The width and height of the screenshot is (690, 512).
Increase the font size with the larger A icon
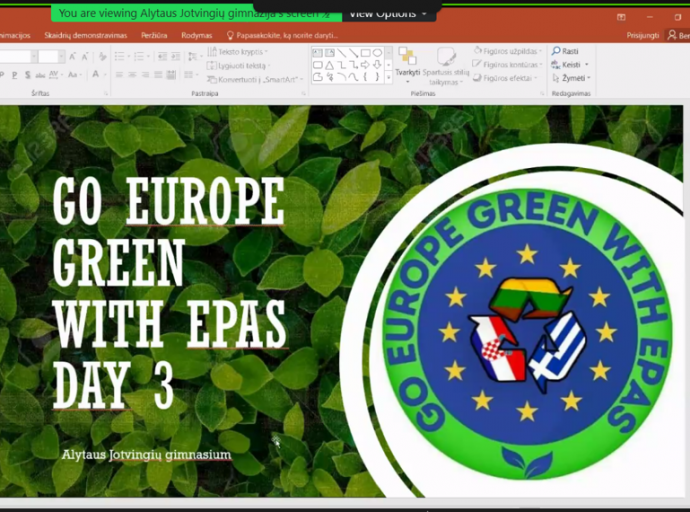[x=73, y=56]
